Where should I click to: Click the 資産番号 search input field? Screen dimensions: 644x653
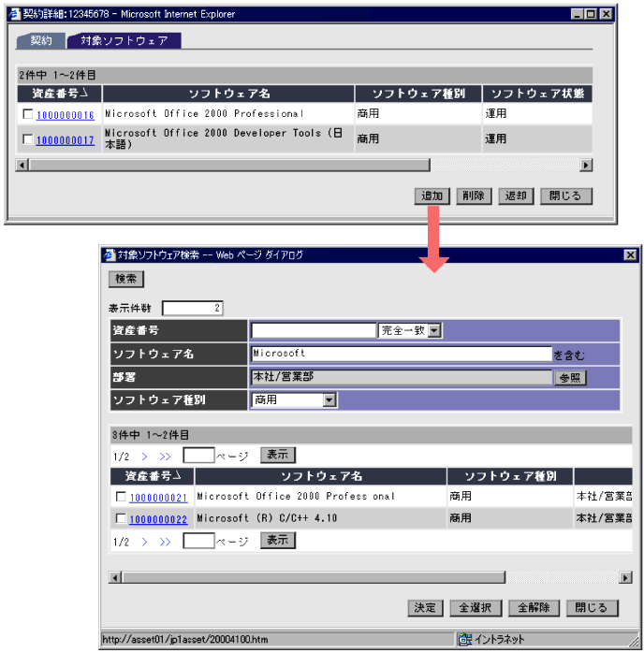coord(314,330)
